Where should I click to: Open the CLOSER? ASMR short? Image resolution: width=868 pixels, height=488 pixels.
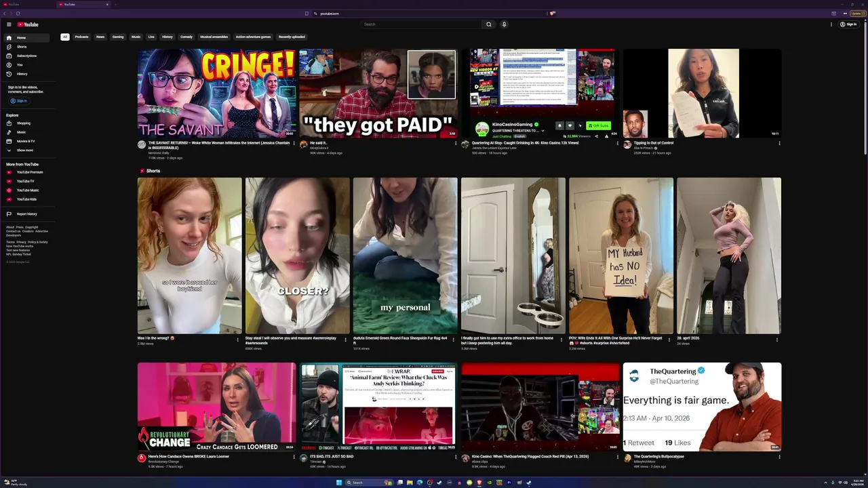point(298,256)
